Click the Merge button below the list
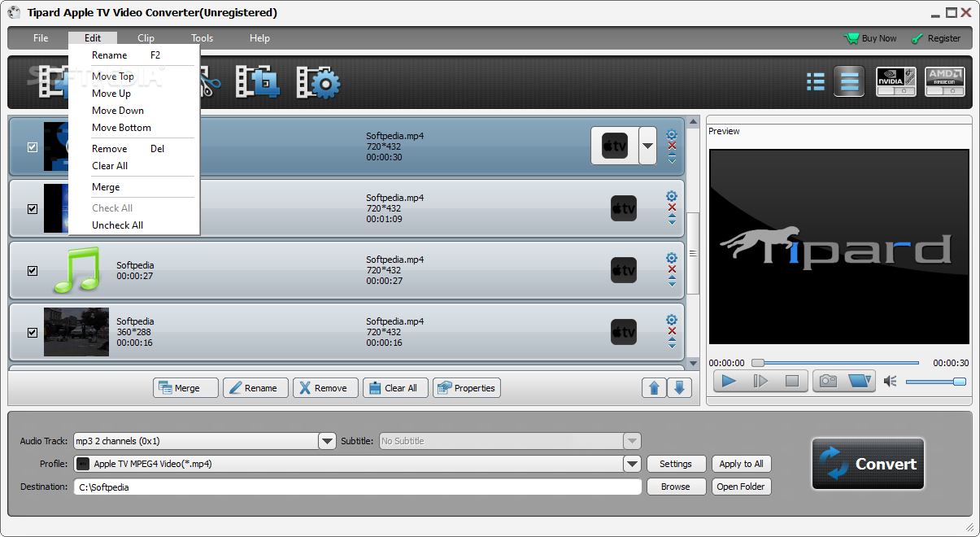The image size is (980, 537). point(185,388)
